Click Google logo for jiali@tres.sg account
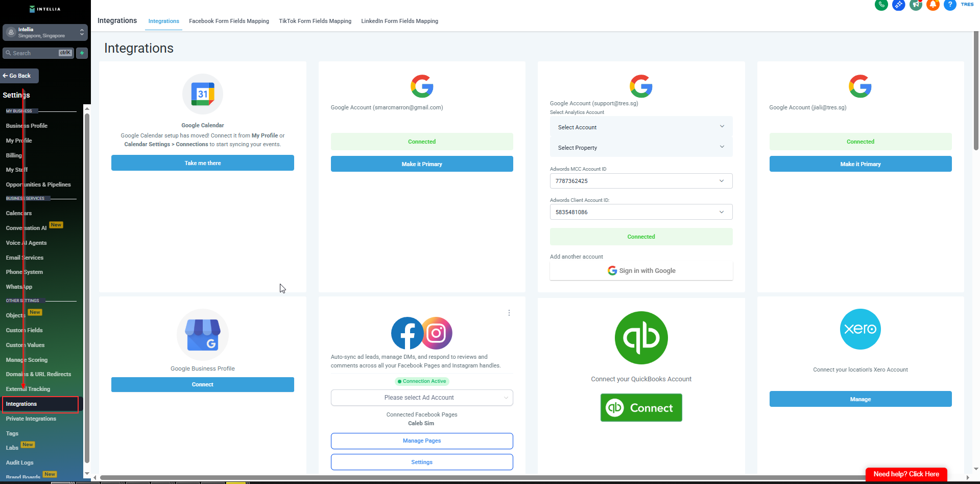 (x=860, y=86)
